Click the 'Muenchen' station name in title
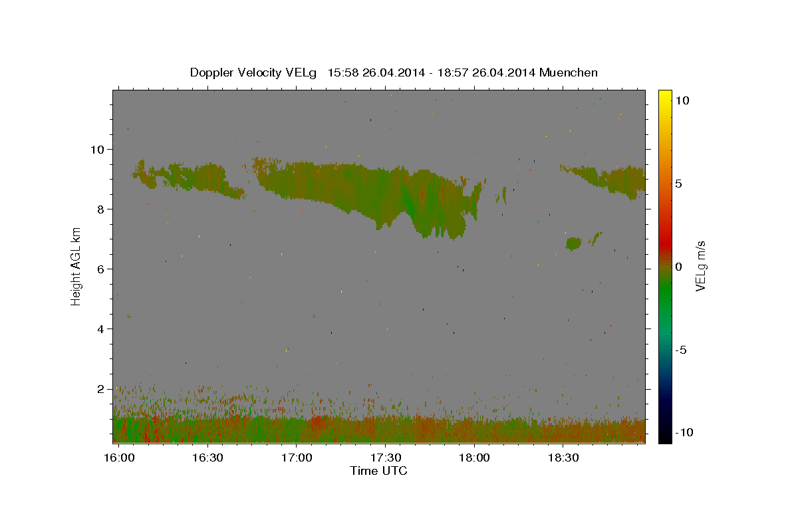 (569, 72)
